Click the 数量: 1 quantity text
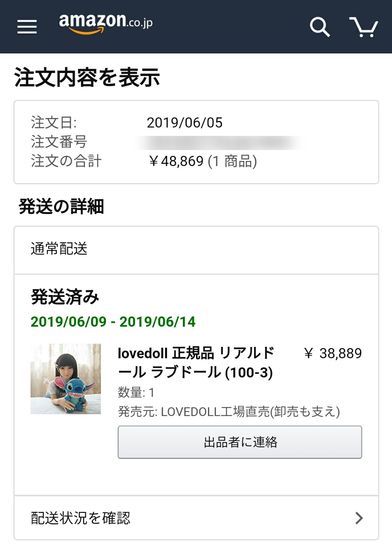 point(136,392)
